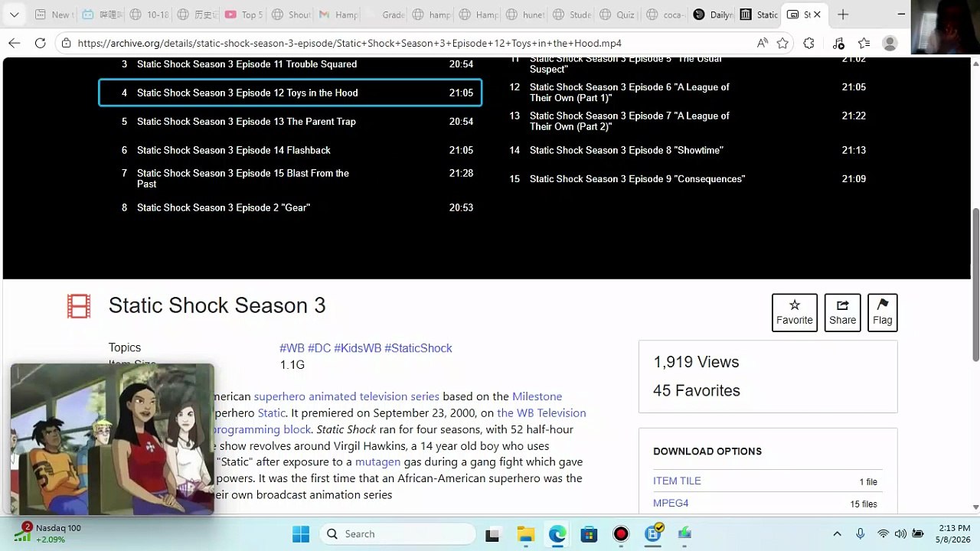Switch to the Dailymotion tab
Image resolution: width=980 pixels, height=551 pixels.
pyautogui.click(x=711, y=15)
